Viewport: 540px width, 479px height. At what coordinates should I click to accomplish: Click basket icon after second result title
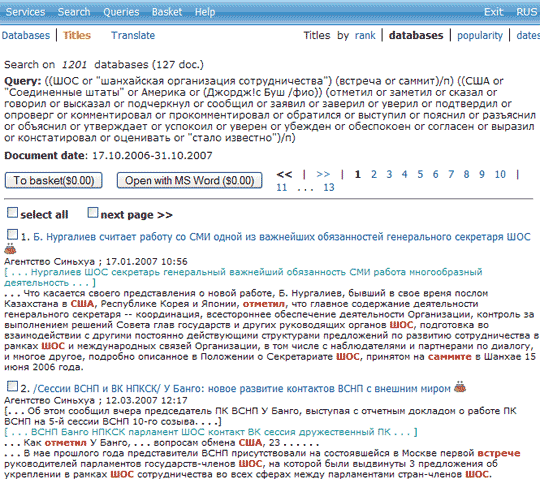click(x=460, y=387)
